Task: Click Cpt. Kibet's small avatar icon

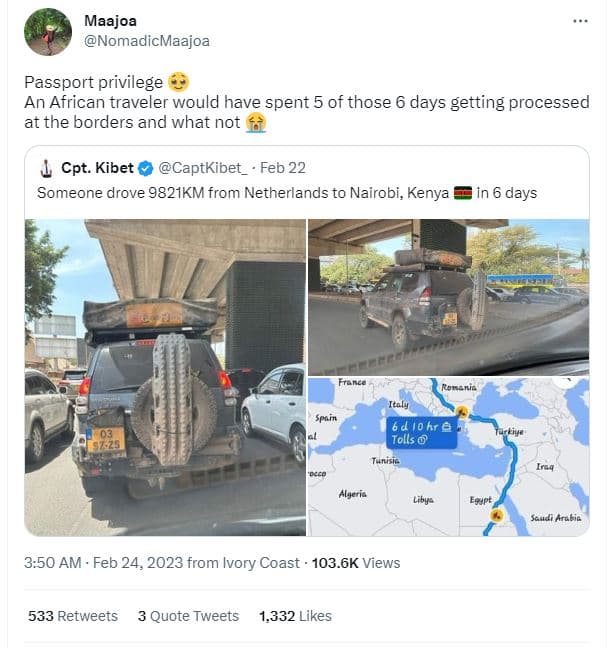Action: point(44,166)
